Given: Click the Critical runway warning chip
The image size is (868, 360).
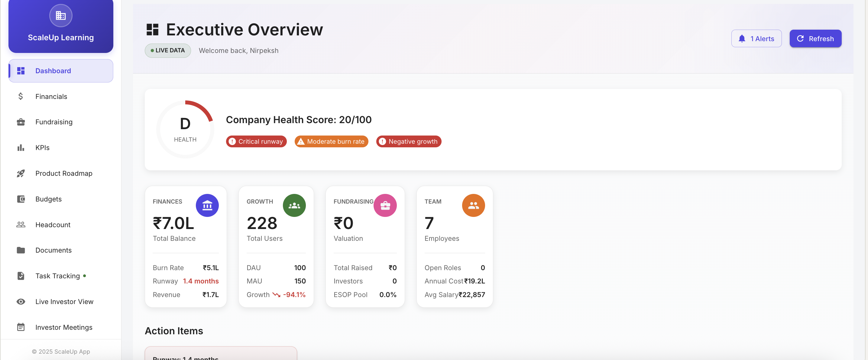Looking at the screenshot, I should click(x=256, y=141).
